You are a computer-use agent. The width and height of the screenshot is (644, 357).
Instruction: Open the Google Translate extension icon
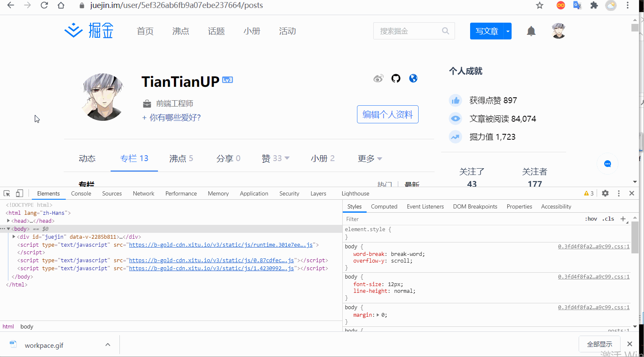pyautogui.click(x=577, y=5)
